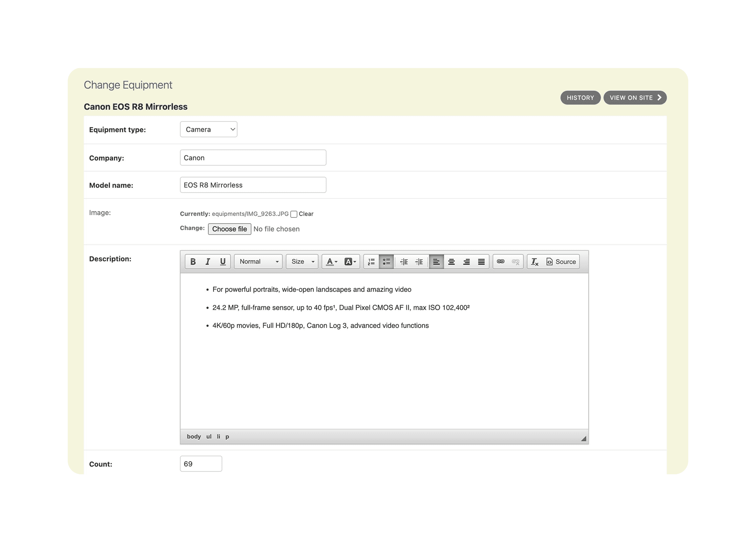Screen dimensions: 756x542
Task: Select the ul element in path bar
Action: click(209, 437)
